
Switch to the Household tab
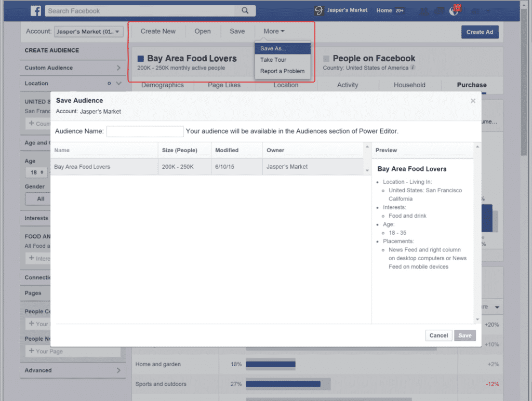(409, 85)
